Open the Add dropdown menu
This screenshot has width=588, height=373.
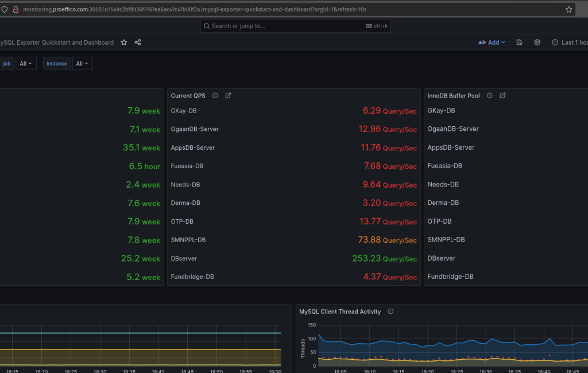click(x=492, y=42)
